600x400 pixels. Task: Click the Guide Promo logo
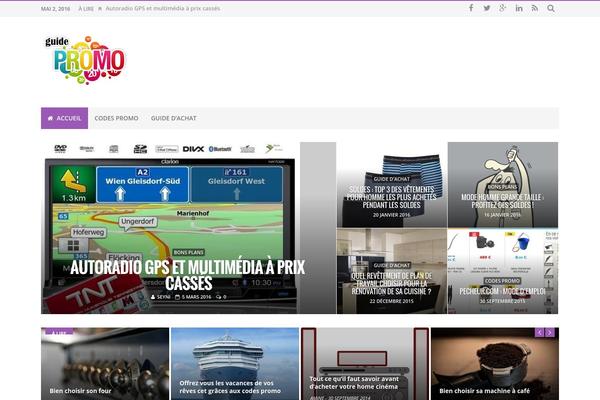tap(85, 60)
